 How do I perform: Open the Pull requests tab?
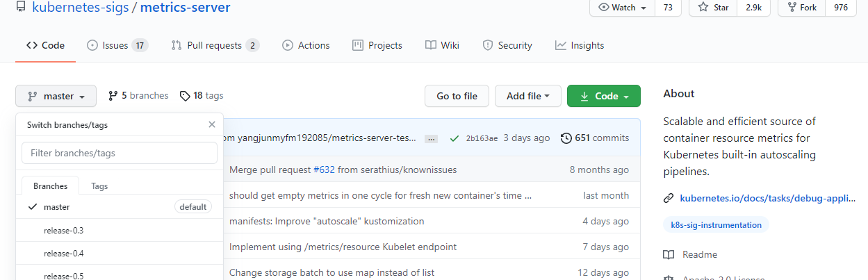click(215, 45)
